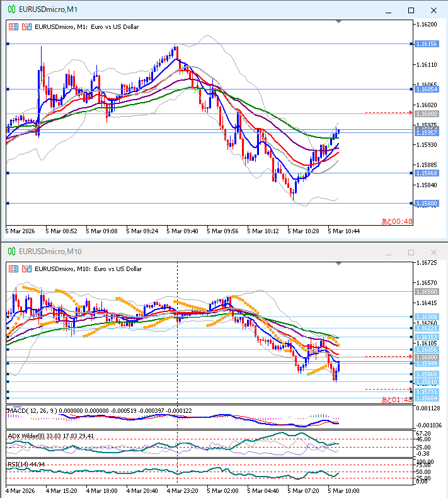Click the 1.16054 line's right handle on M1

[411, 90]
